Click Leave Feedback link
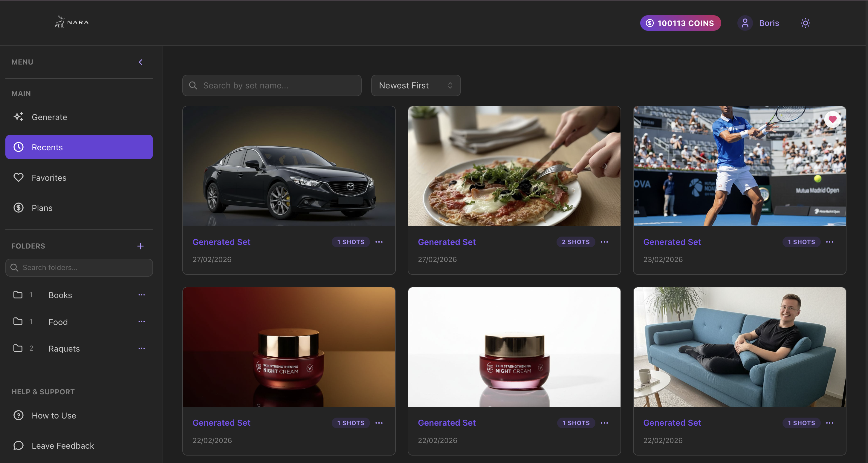This screenshot has height=463, width=868. (63, 445)
